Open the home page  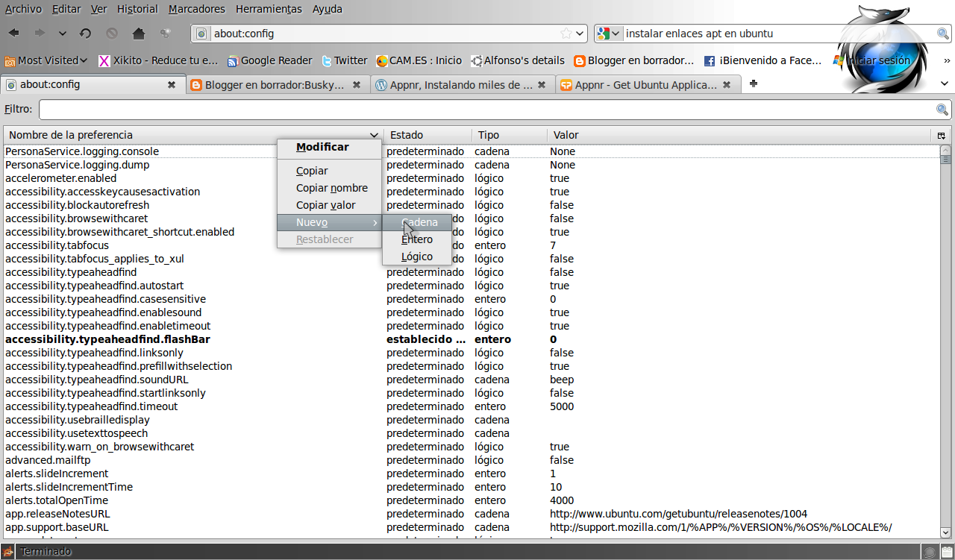(138, 33)
